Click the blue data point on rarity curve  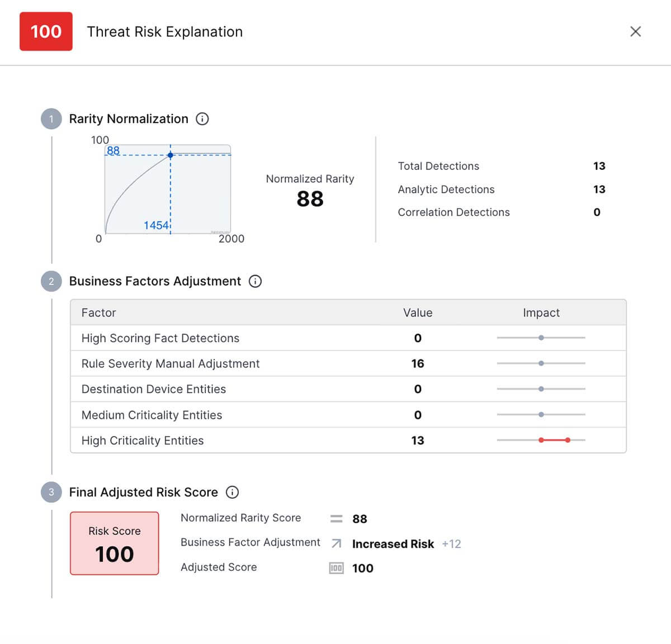[x=171, y=155]
